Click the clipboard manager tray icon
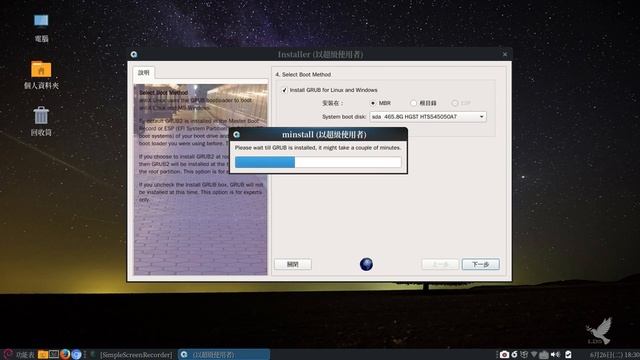This screenshot has height=360, width=640. [x=568, y=354]
